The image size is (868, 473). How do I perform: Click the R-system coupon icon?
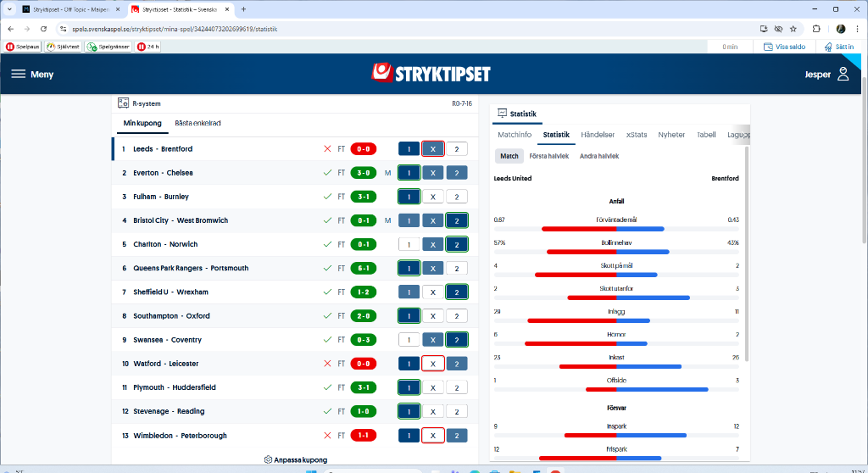pyautogui.click(x=123, y=103)
